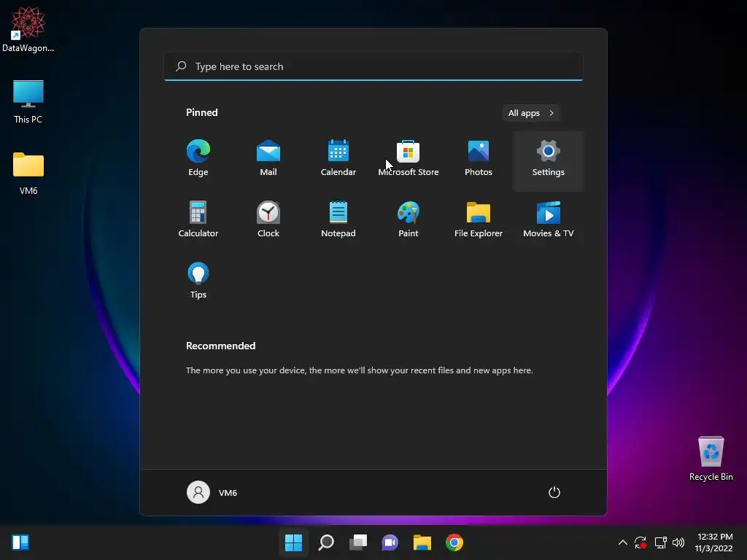The height and width of the screenshot is (560, 747).
Task: Open Search from the taskbar
Action: pyautogui.click(x=326, y=542)
